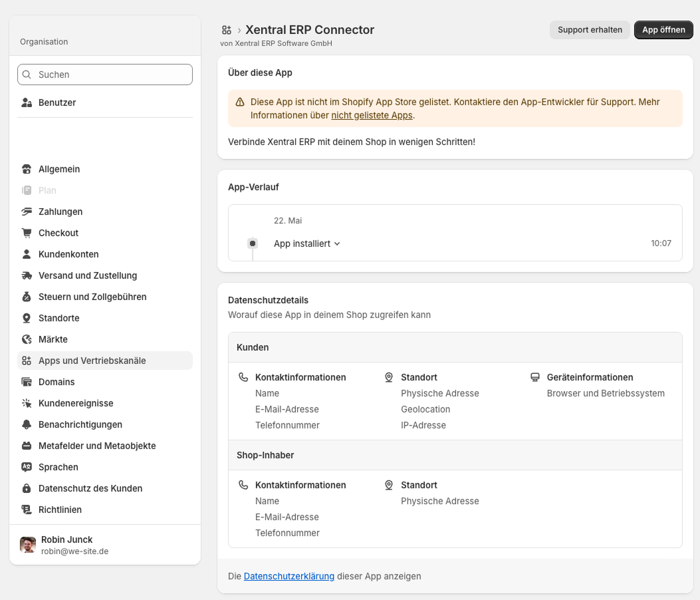Image resolution: width=700 pixels, height=600 pixels.
Task: Open the Checkout settings
Action: (105, 233)
